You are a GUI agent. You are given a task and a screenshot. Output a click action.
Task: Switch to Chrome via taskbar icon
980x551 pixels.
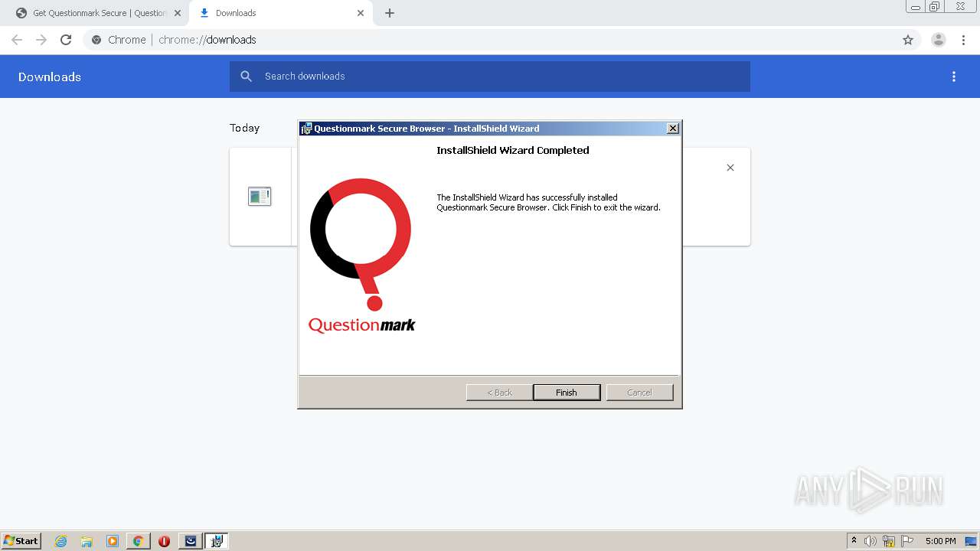[138, 541]
